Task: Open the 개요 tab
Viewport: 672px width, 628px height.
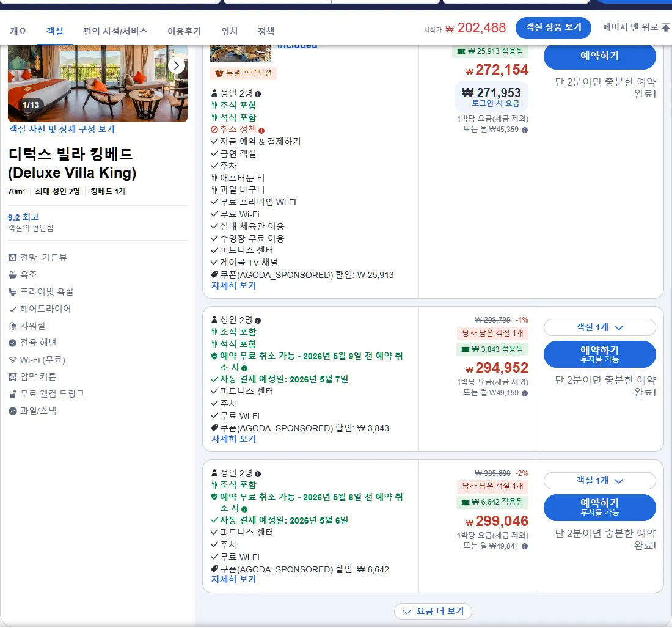Action: [18, 31]
